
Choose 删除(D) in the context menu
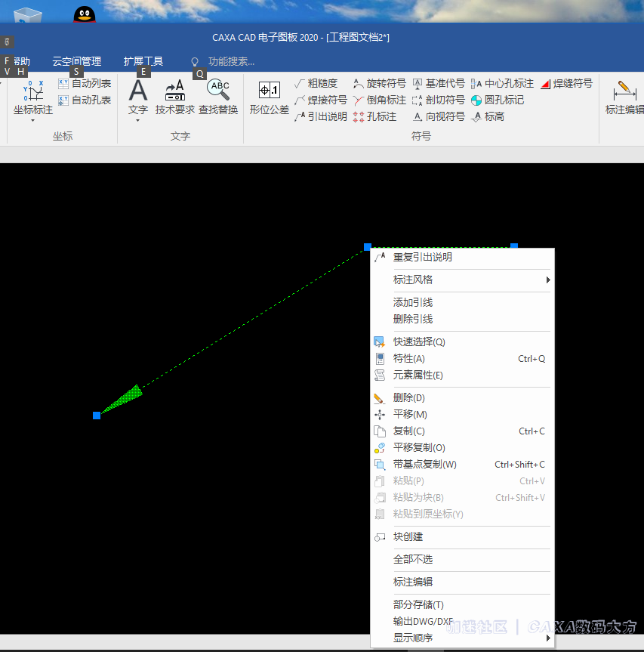tap(408, 398)
